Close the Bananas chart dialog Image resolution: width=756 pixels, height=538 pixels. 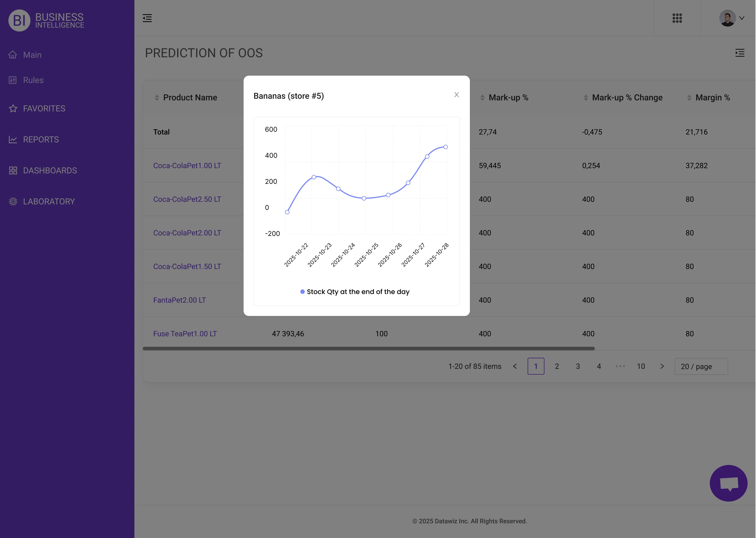coord(456,95)
